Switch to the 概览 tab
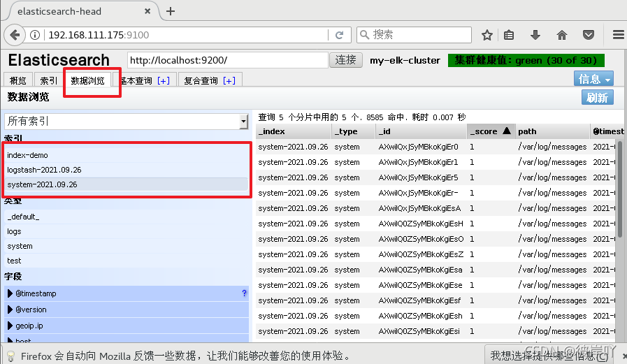The width and height of the screenshot is (627, 364). tap(18, 80)
